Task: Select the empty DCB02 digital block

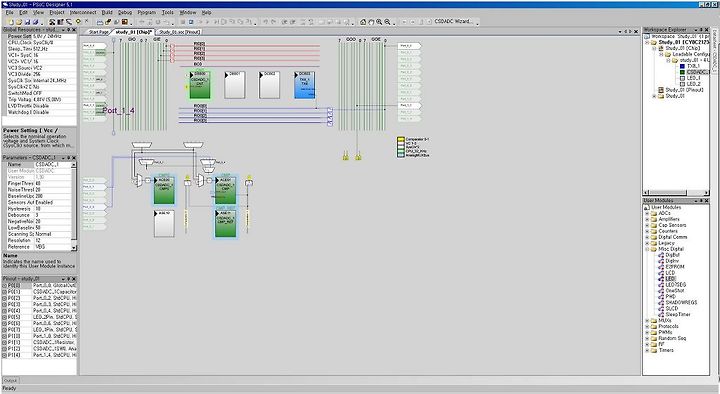Action: coord(269,85)
